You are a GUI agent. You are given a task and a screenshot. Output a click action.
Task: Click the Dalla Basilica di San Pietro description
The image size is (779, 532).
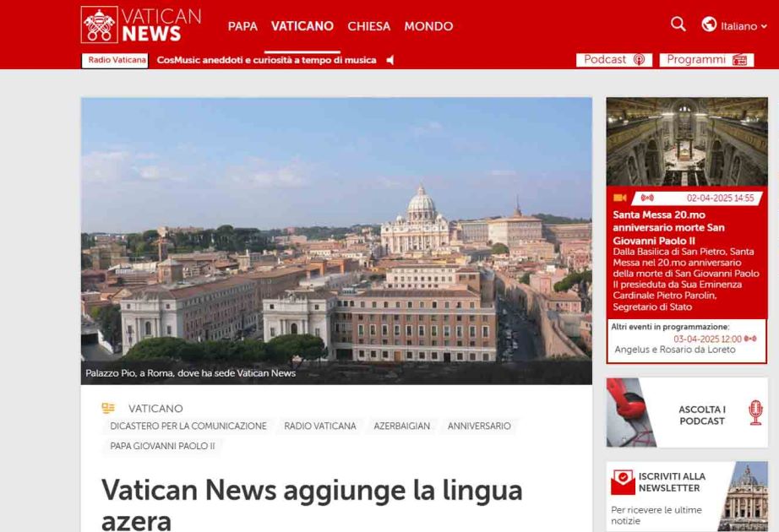coord(685,280)
